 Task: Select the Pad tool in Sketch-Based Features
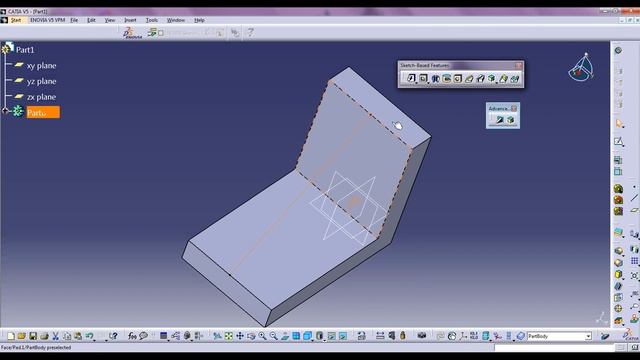pos(411,78)
